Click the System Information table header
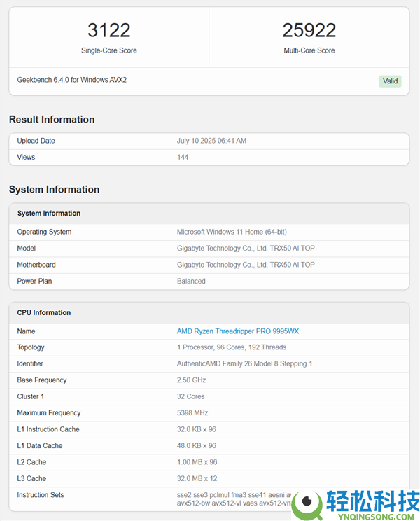This screenshot has width=420, height=521. coord(49,214)
